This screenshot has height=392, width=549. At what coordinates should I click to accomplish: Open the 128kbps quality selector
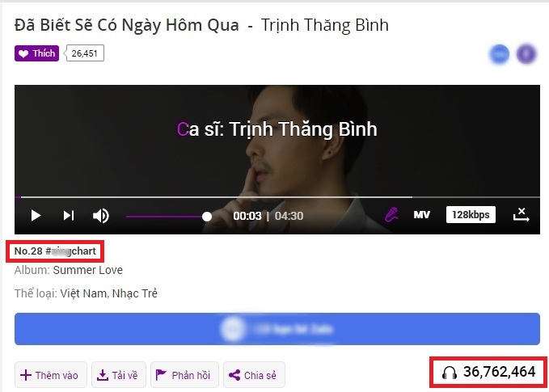coord(471,214)
